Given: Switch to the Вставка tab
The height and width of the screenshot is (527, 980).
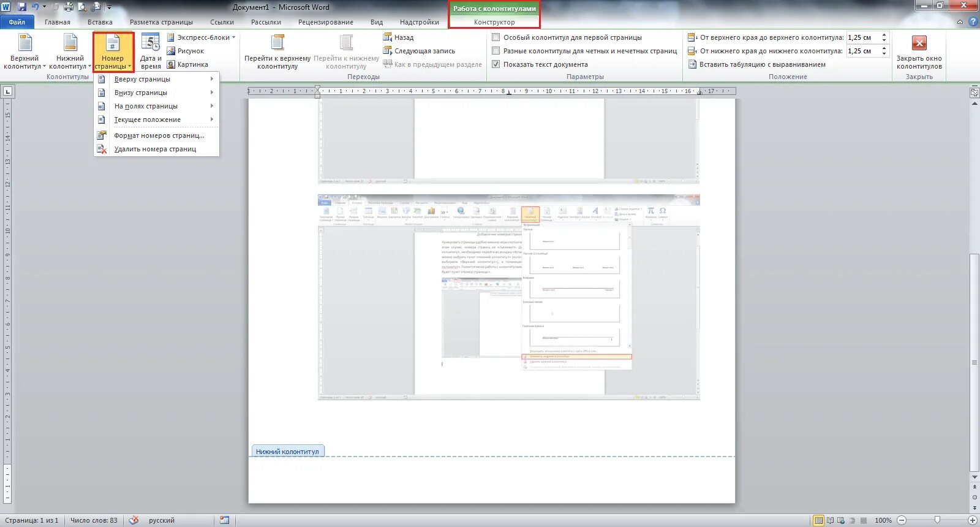Looking at the screenshot, I should coord(100,22).
